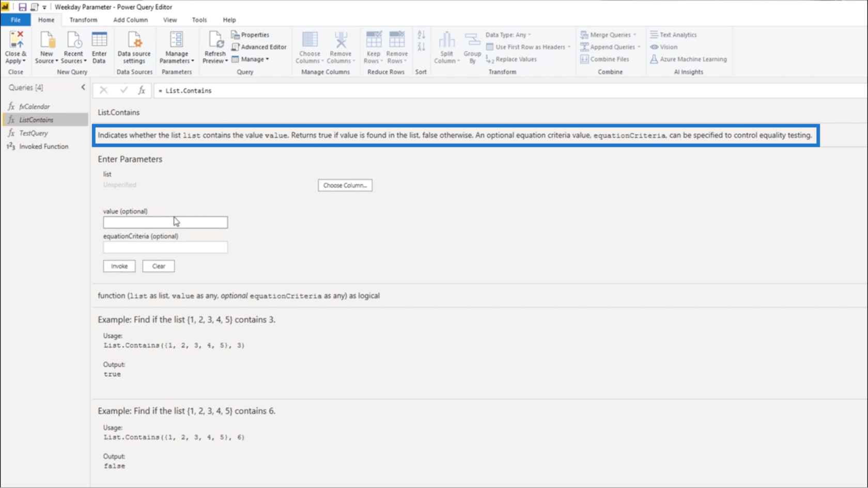Open Vision AI insight
The height and width of the screenshot is (488, 868).
[x=664, y=47]
